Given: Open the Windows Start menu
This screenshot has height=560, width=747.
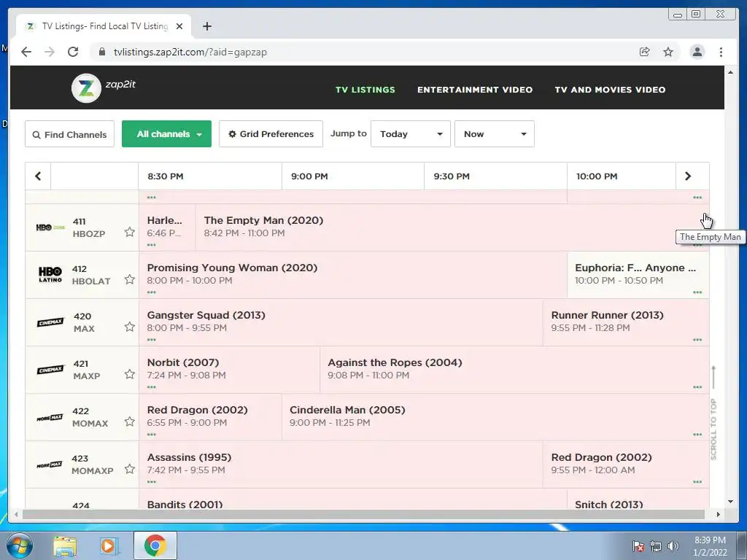Looking at the screenshot, I should [19, 545].
